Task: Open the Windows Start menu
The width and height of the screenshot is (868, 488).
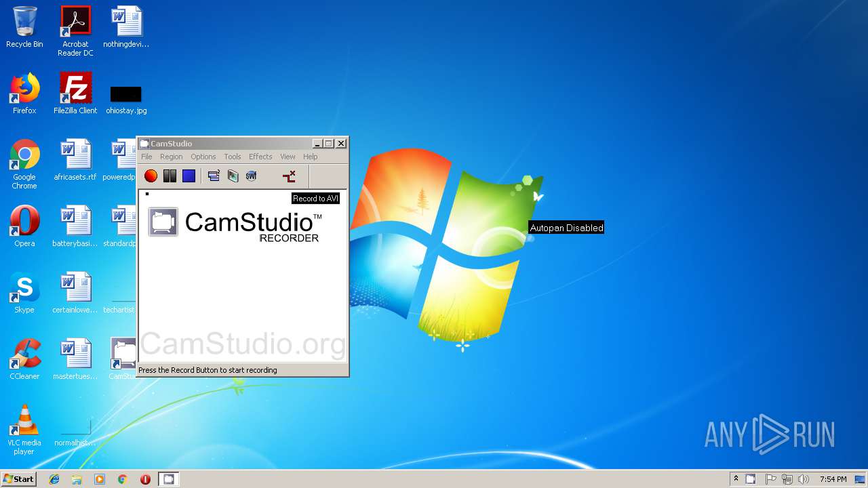Action: (x=19, y=479)
